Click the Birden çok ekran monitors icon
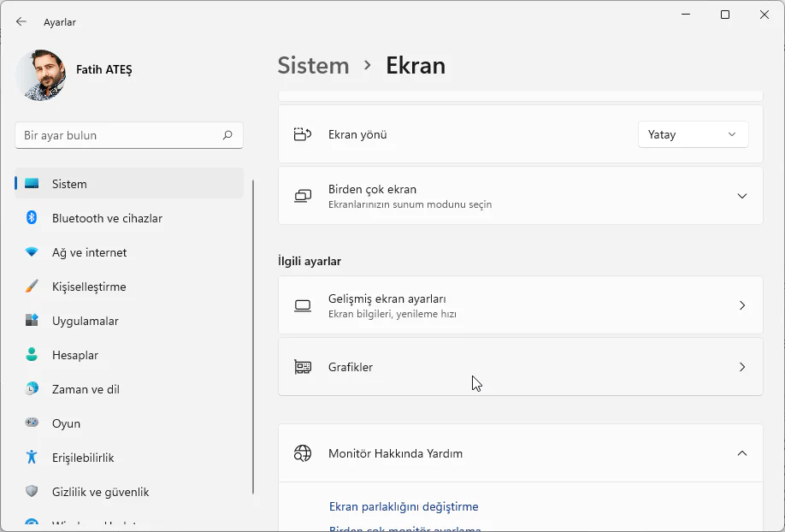 click(303, 196)
